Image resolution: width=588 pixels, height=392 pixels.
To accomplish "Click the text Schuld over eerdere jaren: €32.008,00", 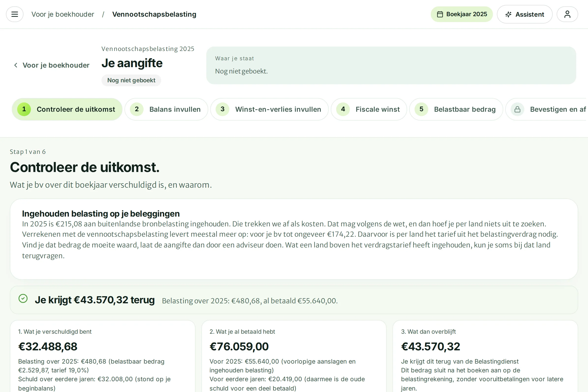I will 75,379.
